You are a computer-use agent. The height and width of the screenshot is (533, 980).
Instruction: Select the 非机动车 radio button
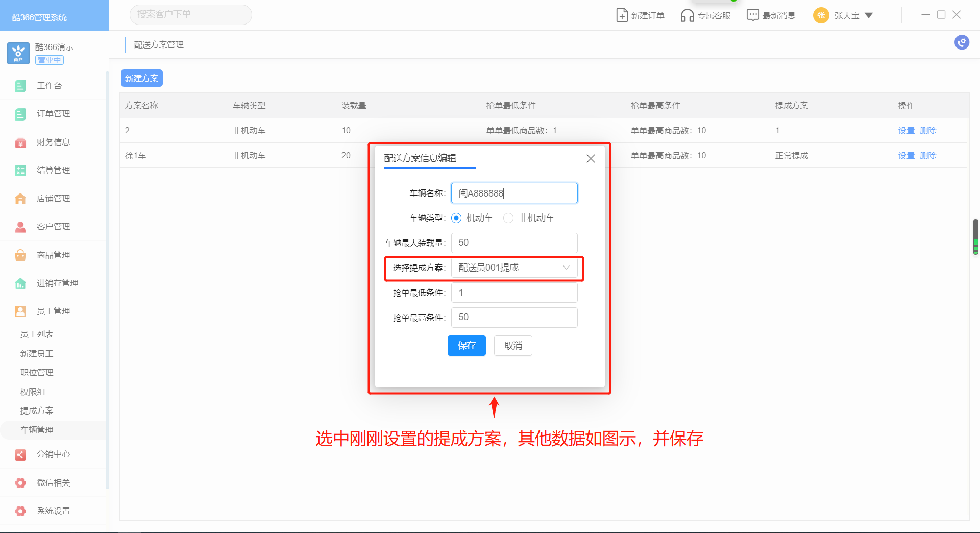click(508, 218)
